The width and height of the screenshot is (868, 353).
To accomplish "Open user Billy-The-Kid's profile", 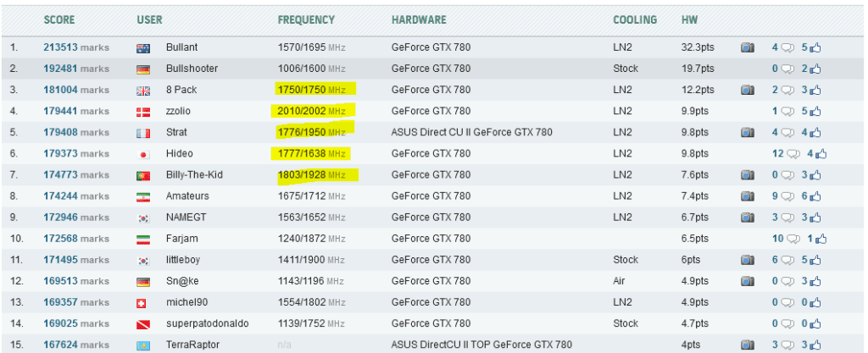I will coord(193,175).
